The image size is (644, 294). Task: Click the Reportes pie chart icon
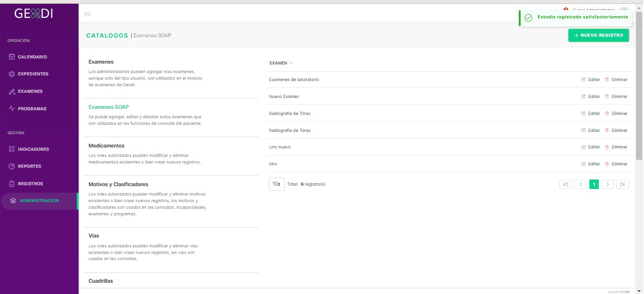click(x=12, y=166)
